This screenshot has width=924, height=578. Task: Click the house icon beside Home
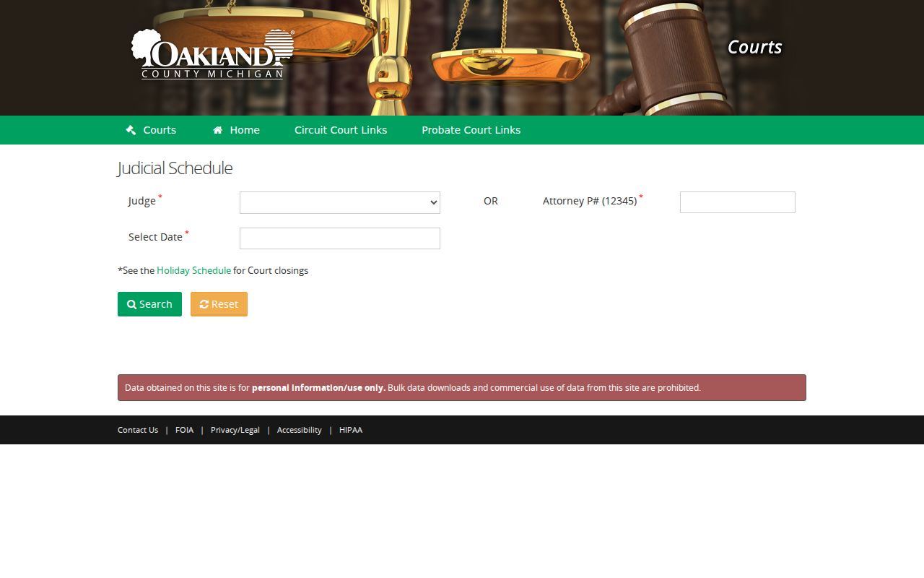217,130
